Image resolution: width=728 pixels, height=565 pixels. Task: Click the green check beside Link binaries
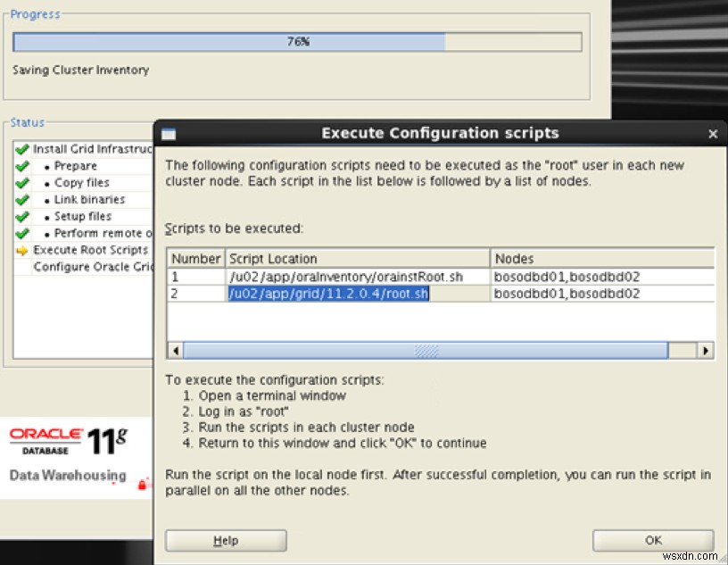click(x=21, y=200)
